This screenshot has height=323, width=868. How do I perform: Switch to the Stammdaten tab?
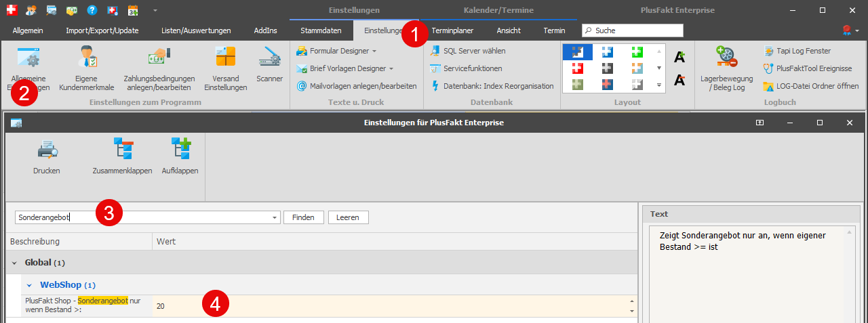(x=321, y=30)
